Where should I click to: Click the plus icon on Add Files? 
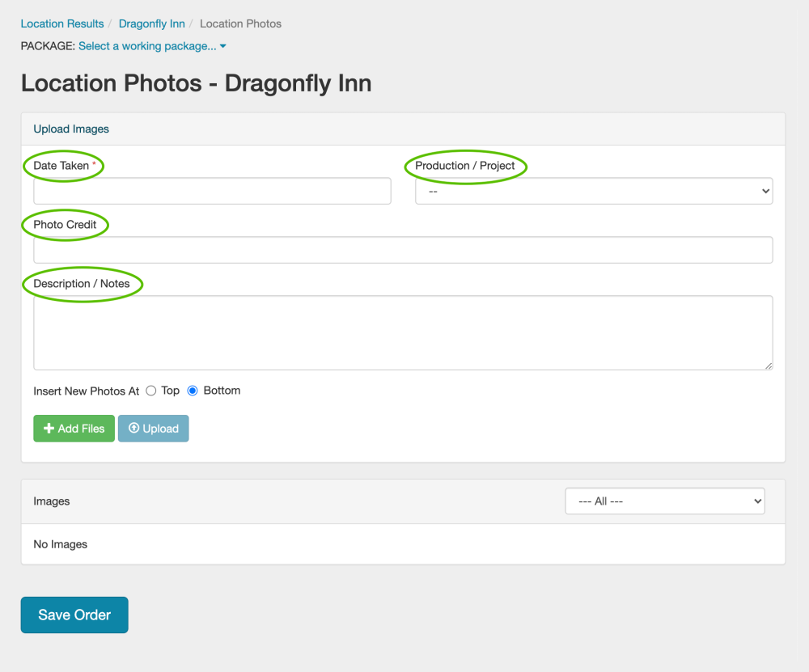49,429
